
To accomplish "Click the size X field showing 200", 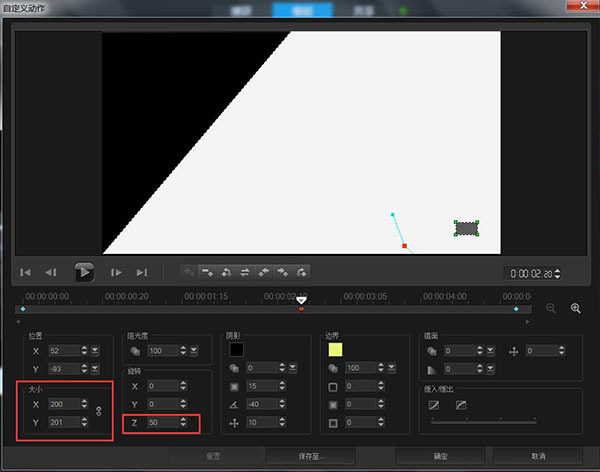I will [64, 404].
